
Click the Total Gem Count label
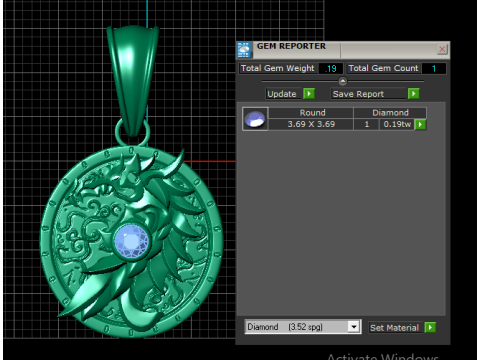pyautogui.click(x=383, y=68)
